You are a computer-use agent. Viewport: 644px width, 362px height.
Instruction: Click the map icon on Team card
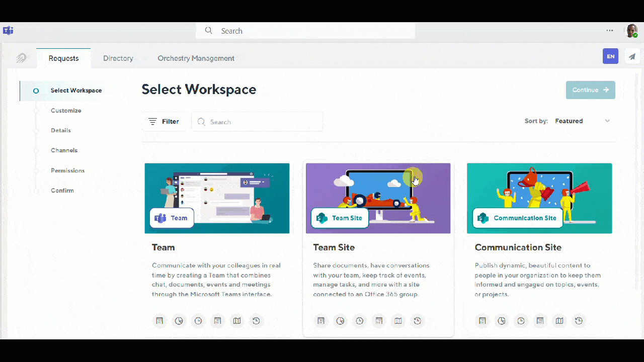[237, 321]
